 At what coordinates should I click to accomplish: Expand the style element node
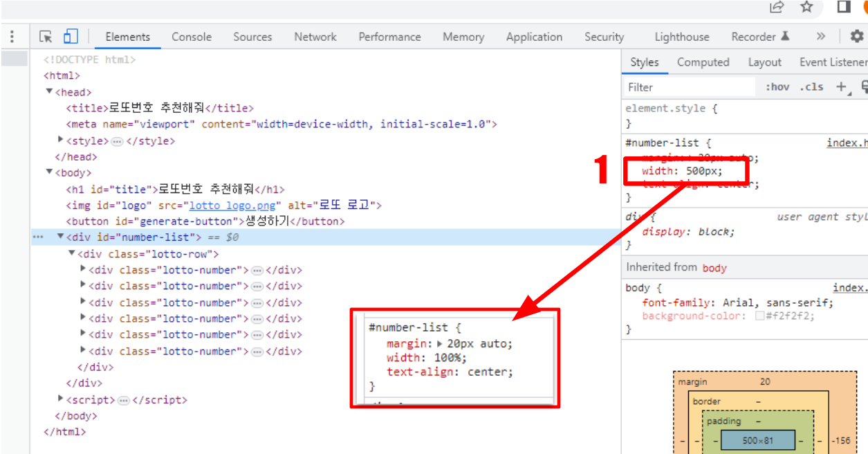click(61, 140)
